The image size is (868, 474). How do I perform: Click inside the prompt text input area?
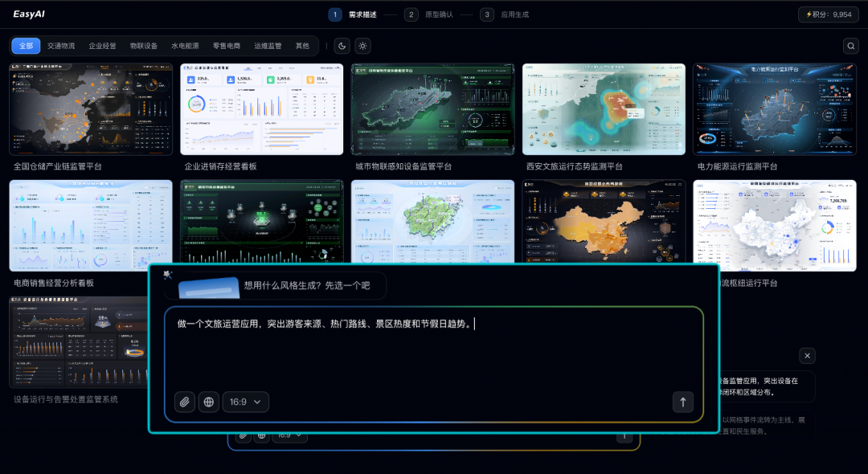tap(434, 349)
